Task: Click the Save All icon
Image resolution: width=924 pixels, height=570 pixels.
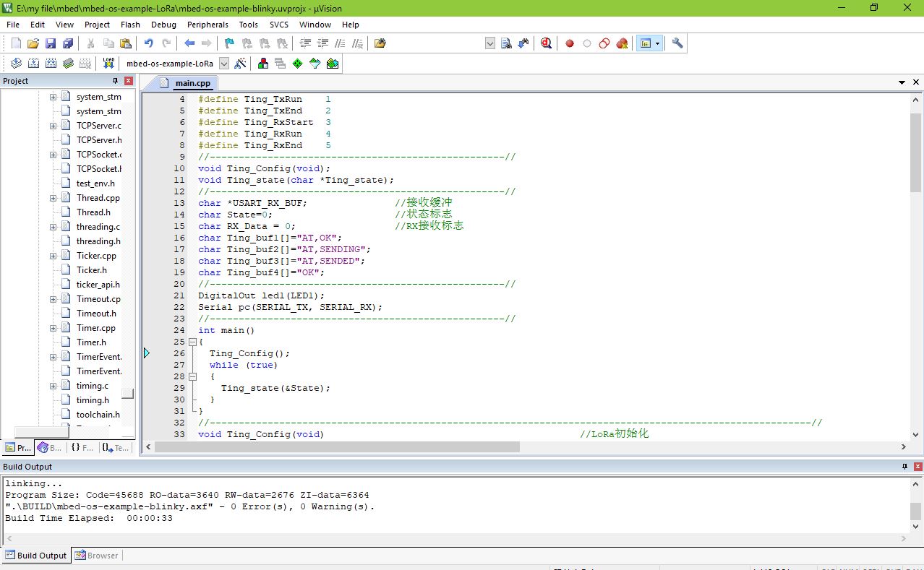Action: [x=67, y=43]
